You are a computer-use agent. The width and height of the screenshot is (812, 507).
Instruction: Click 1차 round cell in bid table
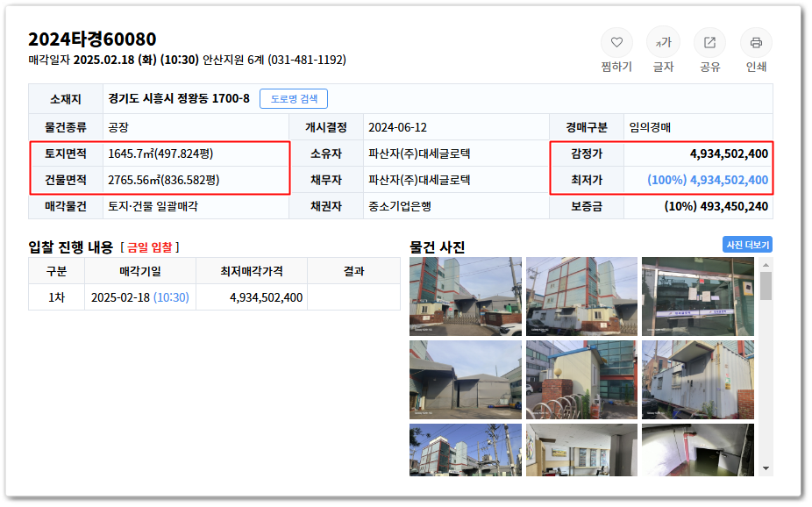point(56,297)
